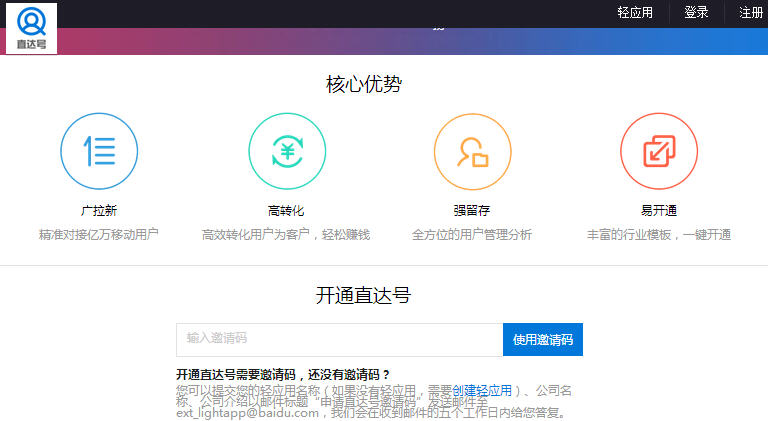768x421 pixels.
Task: Click the 核心优势 heading
Action: [364, 84]
